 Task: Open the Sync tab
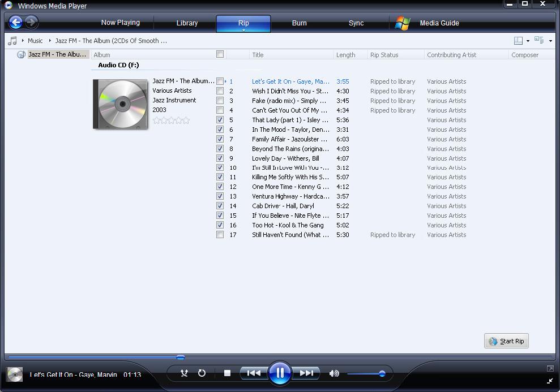click(356, 23)
